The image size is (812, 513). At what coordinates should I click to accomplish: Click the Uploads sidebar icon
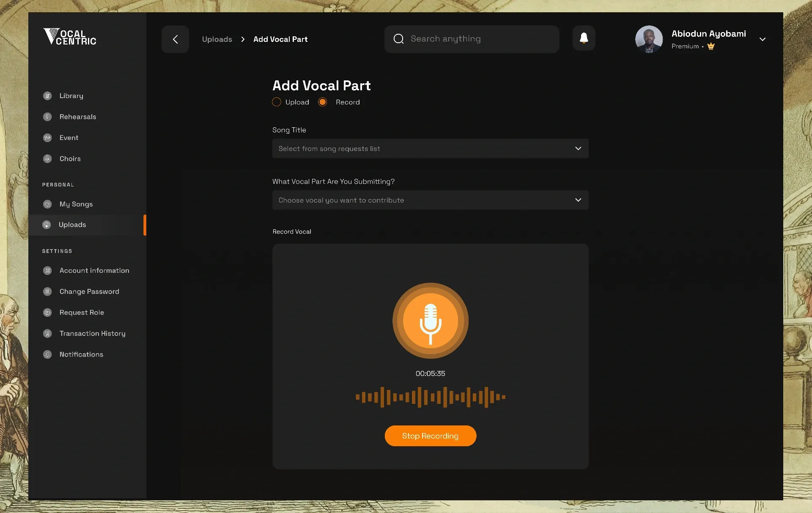(47, 225)
